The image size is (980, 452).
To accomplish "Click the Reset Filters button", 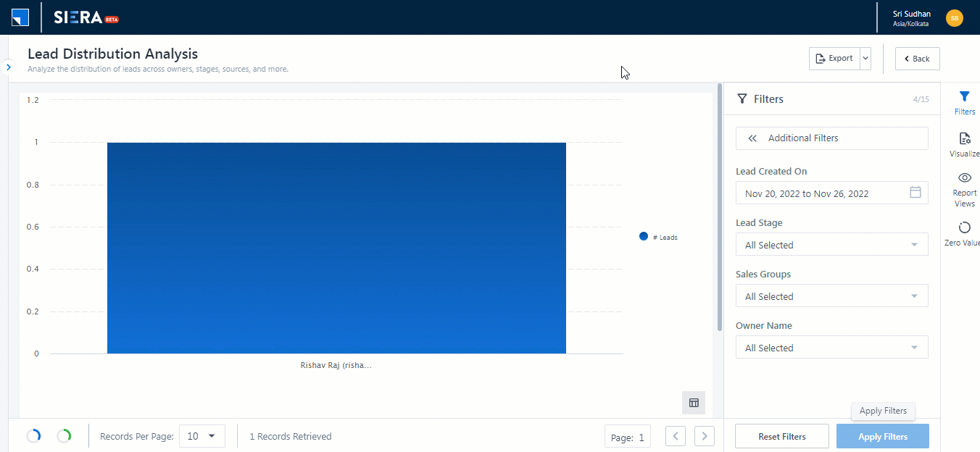I will click(781, 437).
